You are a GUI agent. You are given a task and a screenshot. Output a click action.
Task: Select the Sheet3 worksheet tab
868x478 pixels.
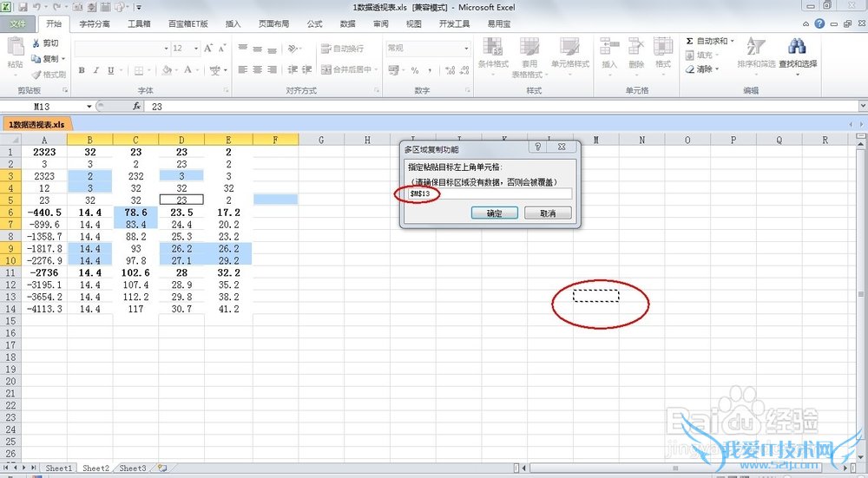[133, 468]
